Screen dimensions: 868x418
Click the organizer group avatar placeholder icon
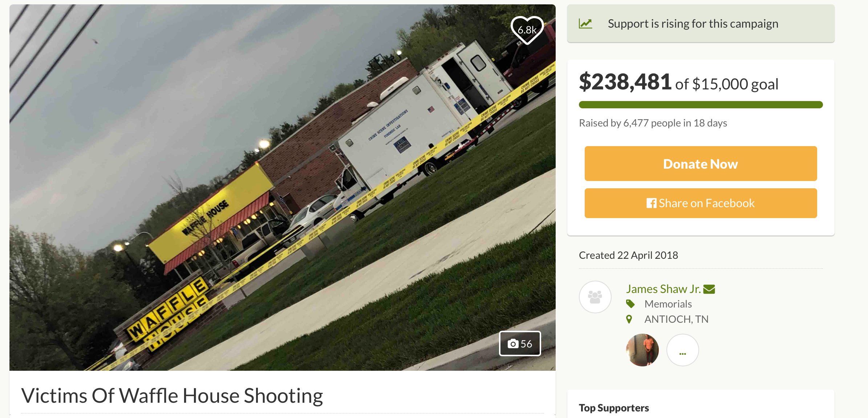[x=595, y=297]
